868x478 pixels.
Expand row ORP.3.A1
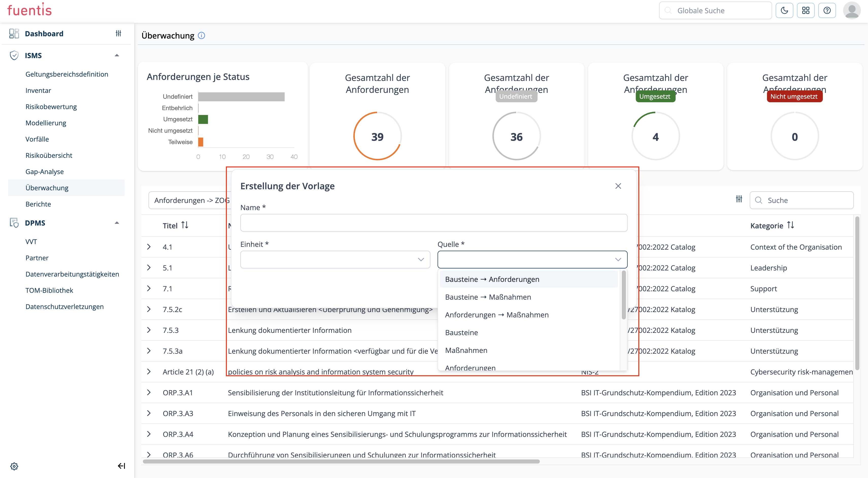pos(149,392)
